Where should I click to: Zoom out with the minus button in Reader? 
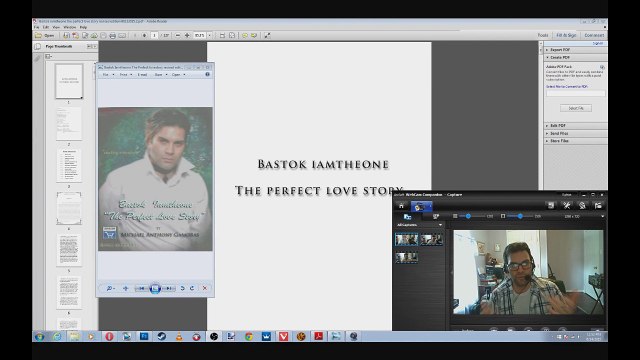[x=178, y=36]
